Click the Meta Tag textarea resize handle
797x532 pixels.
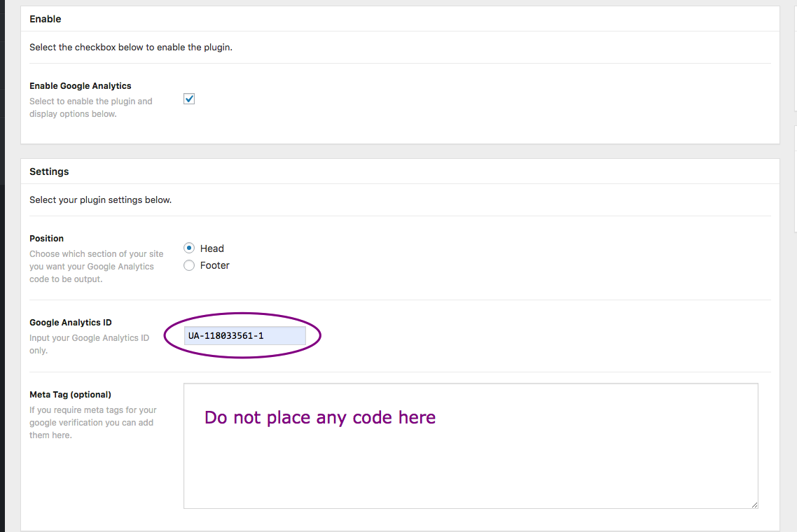[x=754, y=505]
